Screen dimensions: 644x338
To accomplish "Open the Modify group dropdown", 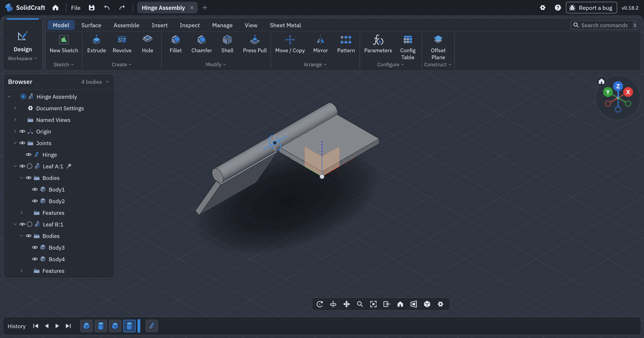I will (x=216, y=64).
